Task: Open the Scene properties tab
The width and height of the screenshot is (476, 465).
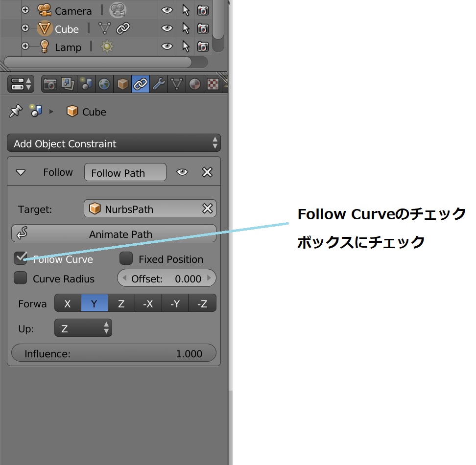Action: point(86,84)
